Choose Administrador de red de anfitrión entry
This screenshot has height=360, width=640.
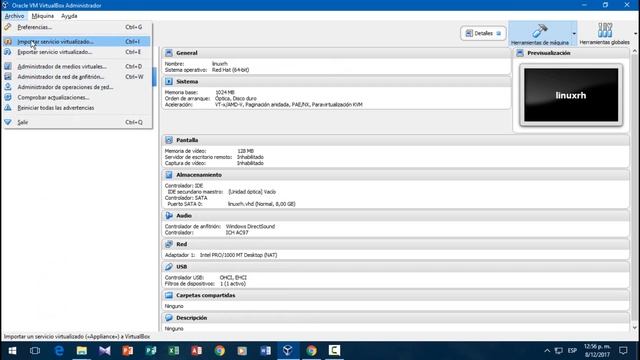(x=77, y=77)
